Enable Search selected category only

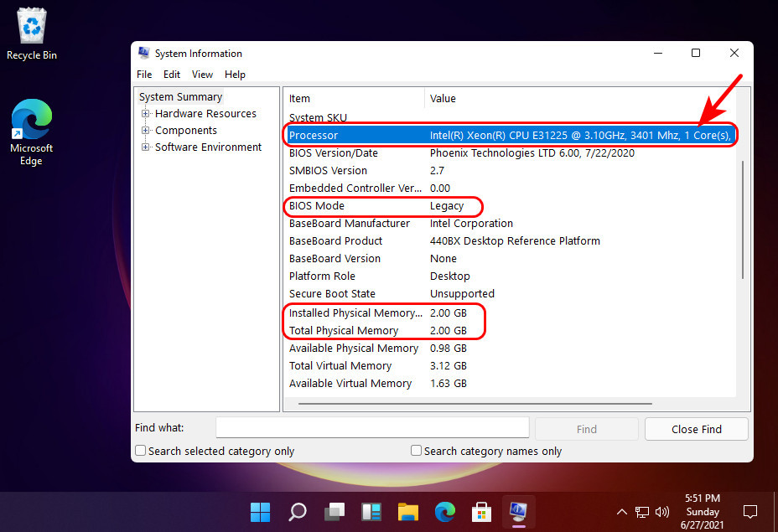point(140,450)
